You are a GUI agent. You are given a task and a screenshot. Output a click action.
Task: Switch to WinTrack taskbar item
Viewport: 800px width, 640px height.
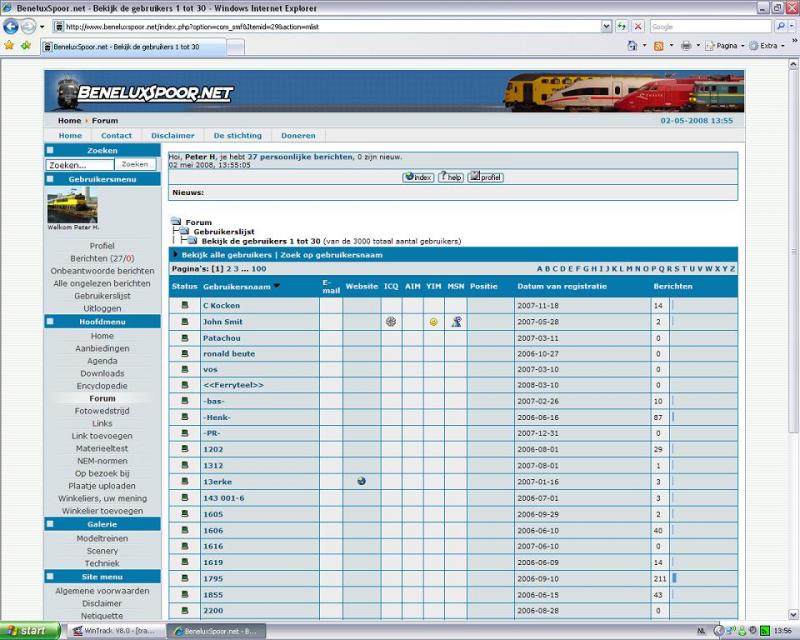coord(115,631)
